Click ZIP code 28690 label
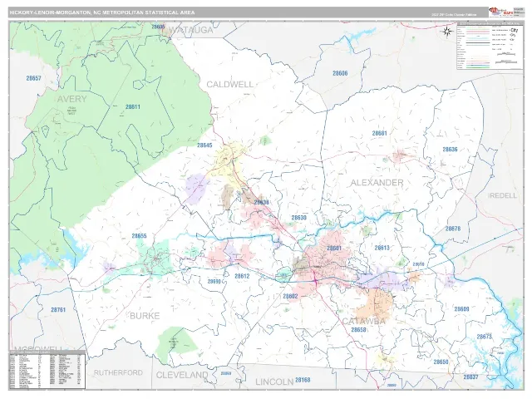The image size is (532, 399). [214, 282]
